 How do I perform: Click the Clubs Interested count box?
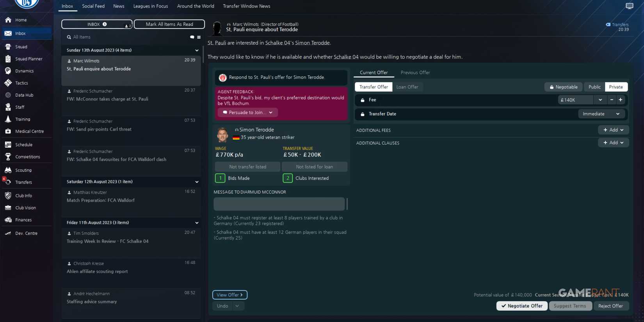click(x=288, y=178)
